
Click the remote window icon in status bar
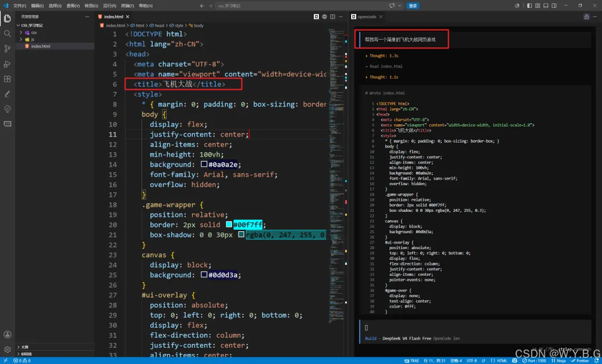pyautogui.click(x=6, y=361)
